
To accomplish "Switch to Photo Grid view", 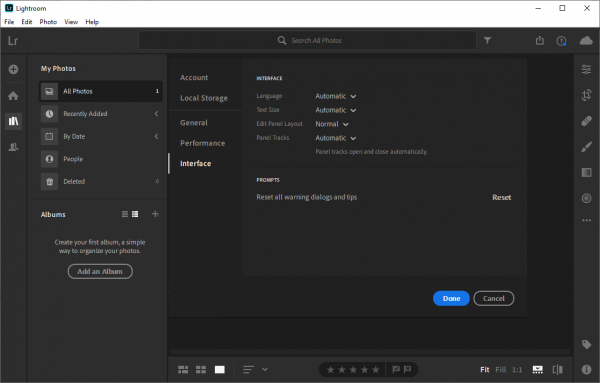I will point(183,369).
